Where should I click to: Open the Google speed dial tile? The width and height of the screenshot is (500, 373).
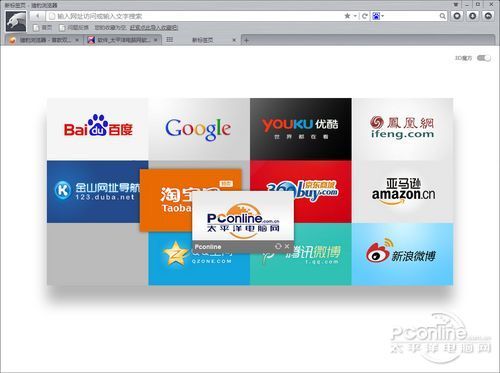[x=199, y=129]
